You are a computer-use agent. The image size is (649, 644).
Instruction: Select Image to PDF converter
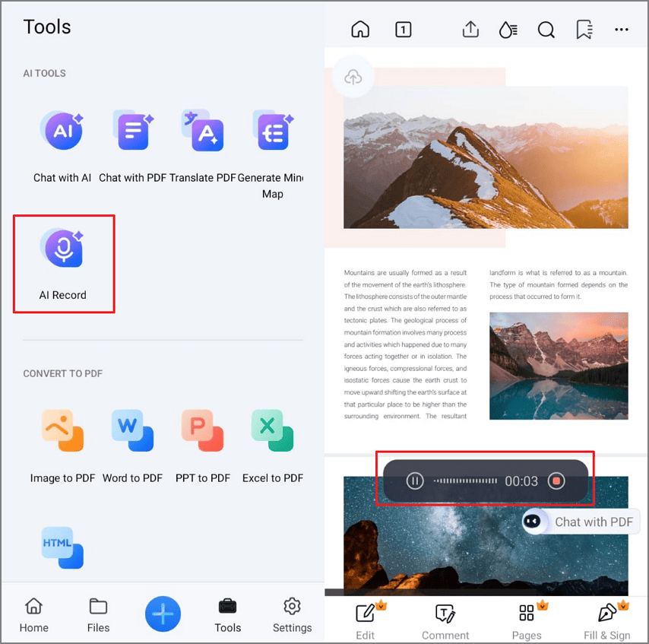coord(62,446)
